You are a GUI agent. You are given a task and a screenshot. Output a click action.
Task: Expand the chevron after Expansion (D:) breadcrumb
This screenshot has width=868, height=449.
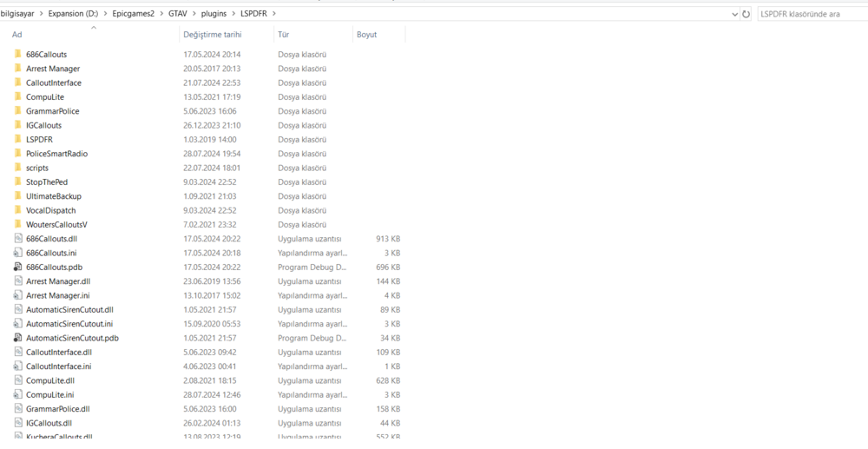click(x=105, y=14)
